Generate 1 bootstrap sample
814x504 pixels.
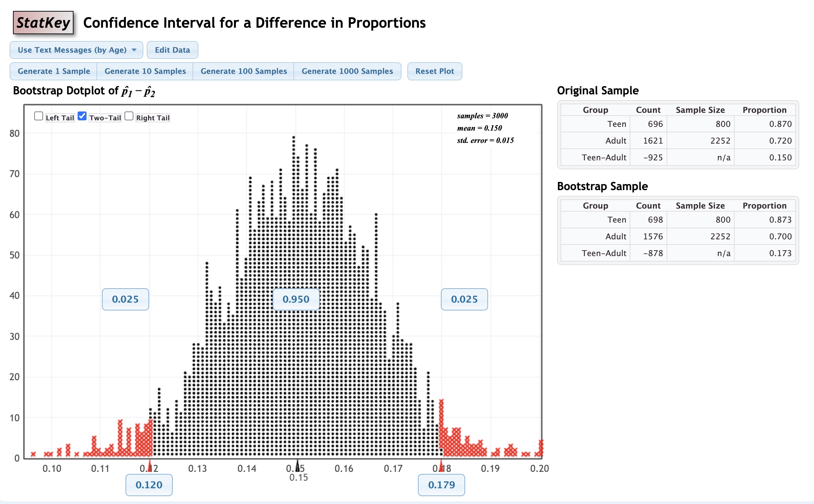tap(54, 71)
